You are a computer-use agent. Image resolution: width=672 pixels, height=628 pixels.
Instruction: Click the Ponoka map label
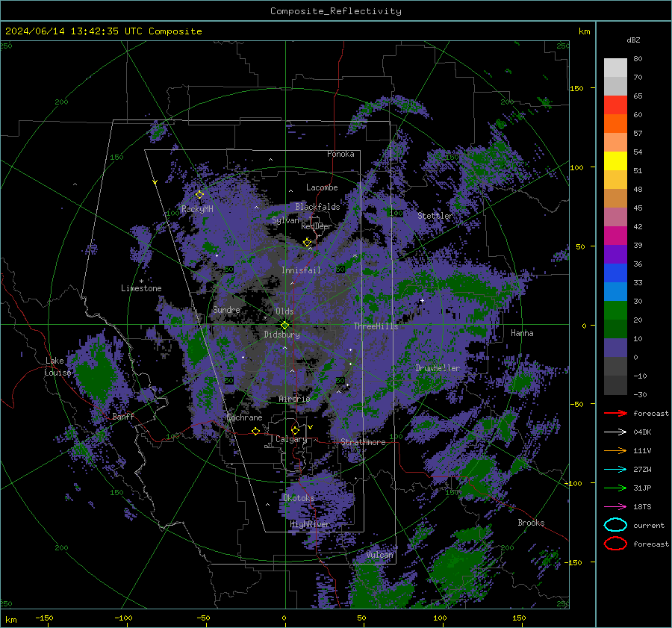point(340,154)
